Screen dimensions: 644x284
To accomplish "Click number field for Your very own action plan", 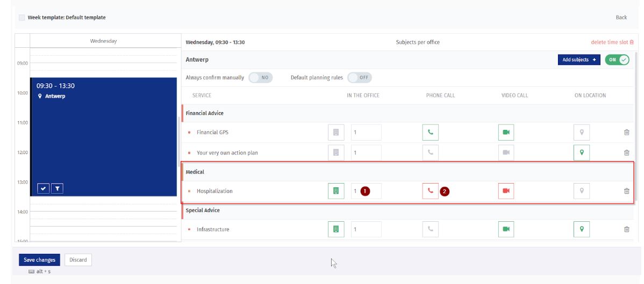I will pyautogui.click(x=366, y=152).
